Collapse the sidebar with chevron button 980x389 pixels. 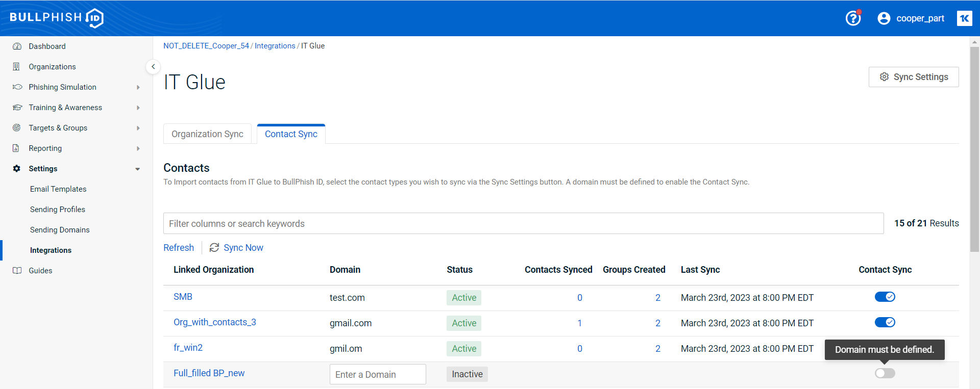click(153, 67)
